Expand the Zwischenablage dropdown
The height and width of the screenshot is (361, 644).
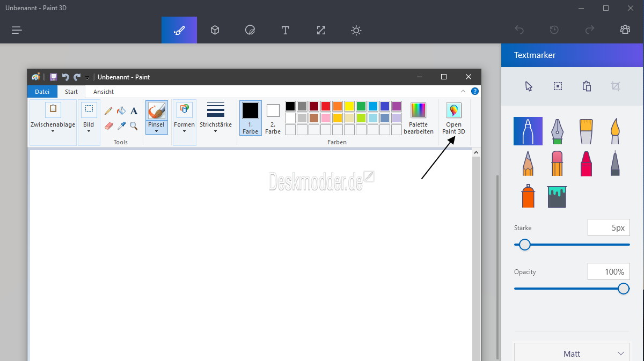[53, 131]
